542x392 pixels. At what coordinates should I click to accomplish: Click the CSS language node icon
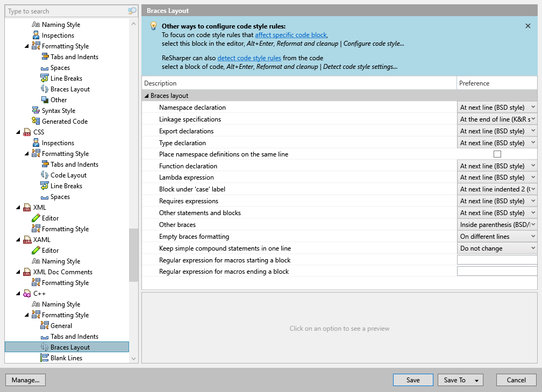click(27, 132)
